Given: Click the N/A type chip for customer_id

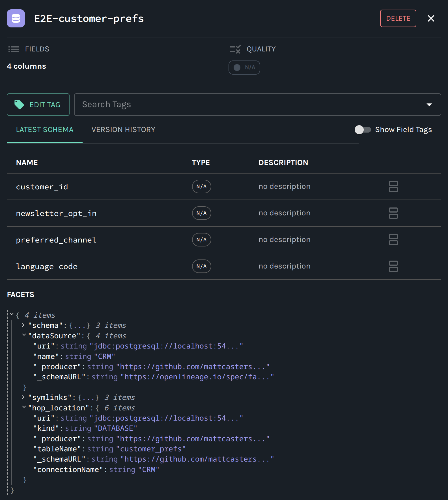Looking at the screenshot, I should point(202,187).
